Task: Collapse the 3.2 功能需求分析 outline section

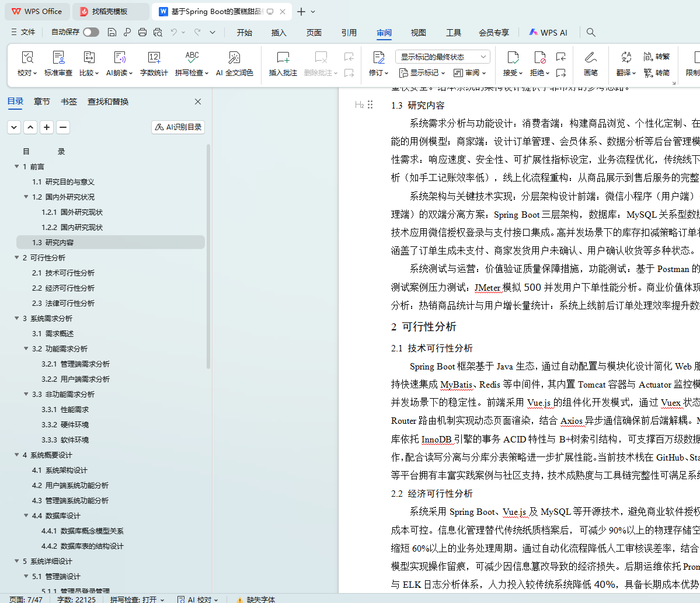Action: coord(26,348)
